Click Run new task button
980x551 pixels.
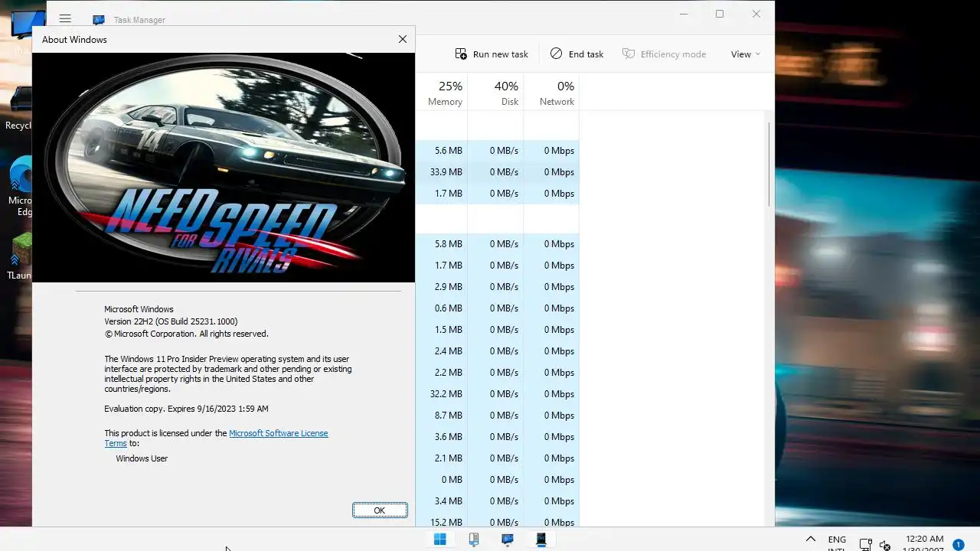click(x=492, y=54)
